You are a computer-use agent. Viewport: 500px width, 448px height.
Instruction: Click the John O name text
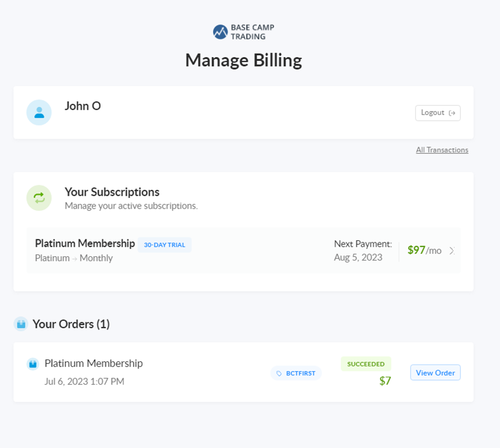(83, 106)
